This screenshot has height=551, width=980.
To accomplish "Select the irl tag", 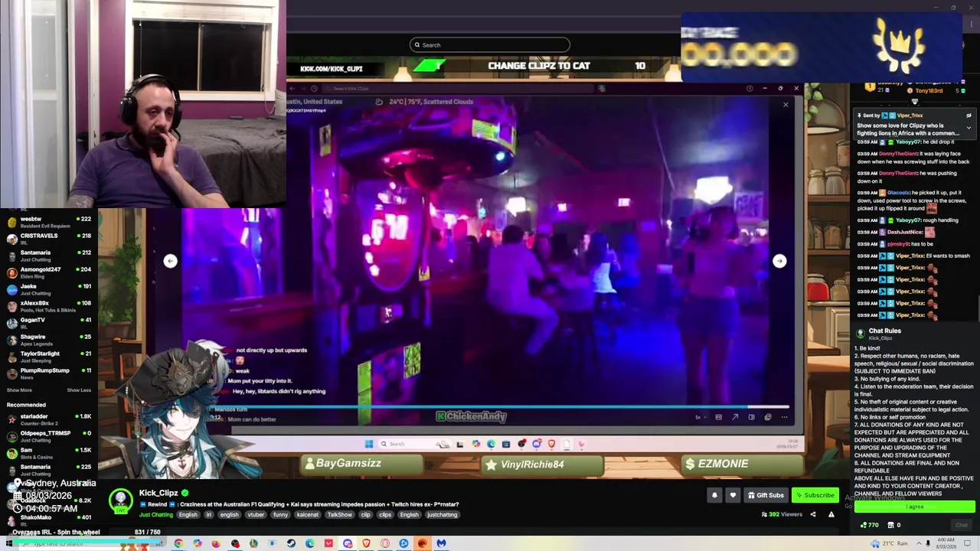I will click(x=208, y=515).
